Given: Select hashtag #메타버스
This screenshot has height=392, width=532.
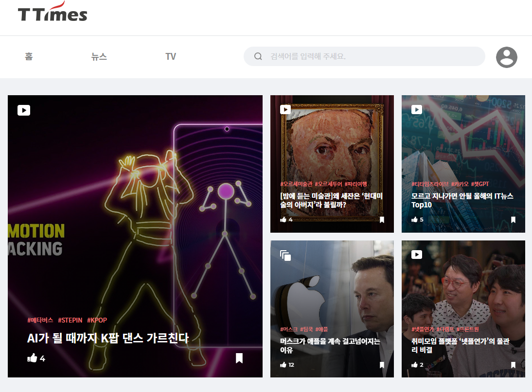Looking at the screenshot, I should pos(40,320).
